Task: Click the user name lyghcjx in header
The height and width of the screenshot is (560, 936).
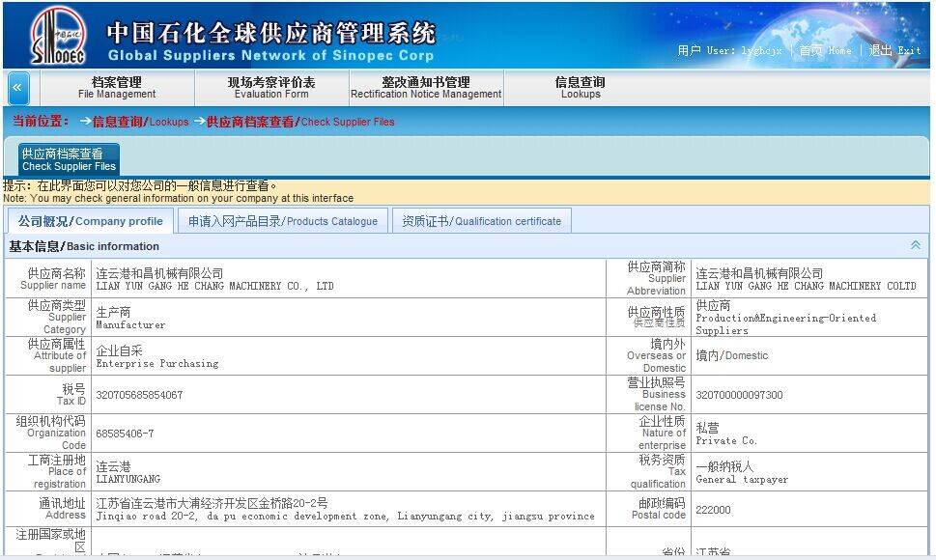Action: [762, 51]
